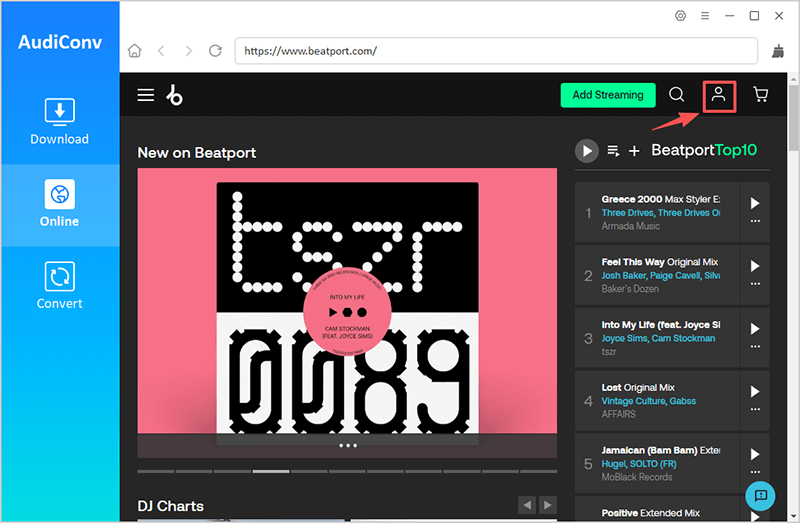800x523 pixels.
Task: Open Into My Life track title
Action: pyautogui.click(x=661, y=325)
